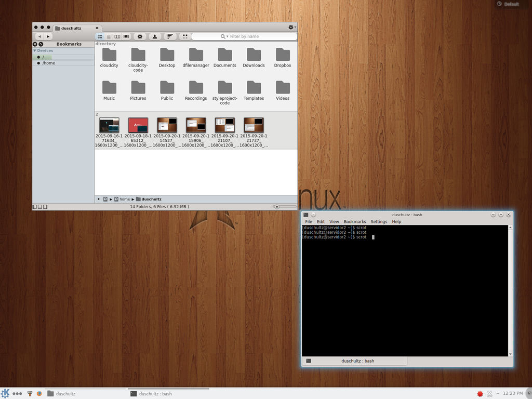Select duschultz : bash terminal tab
This screenshot has height=399, width=532.
(354, 361)
